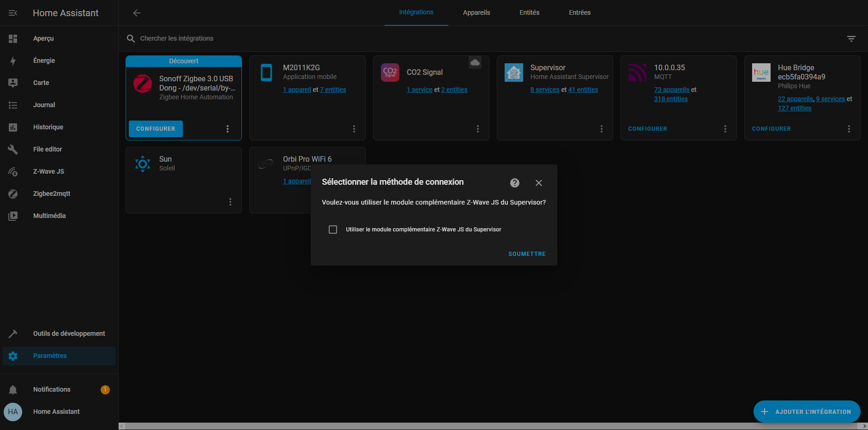
Task: Open MQTT 73 appareils link
Action: coord(672,90)
